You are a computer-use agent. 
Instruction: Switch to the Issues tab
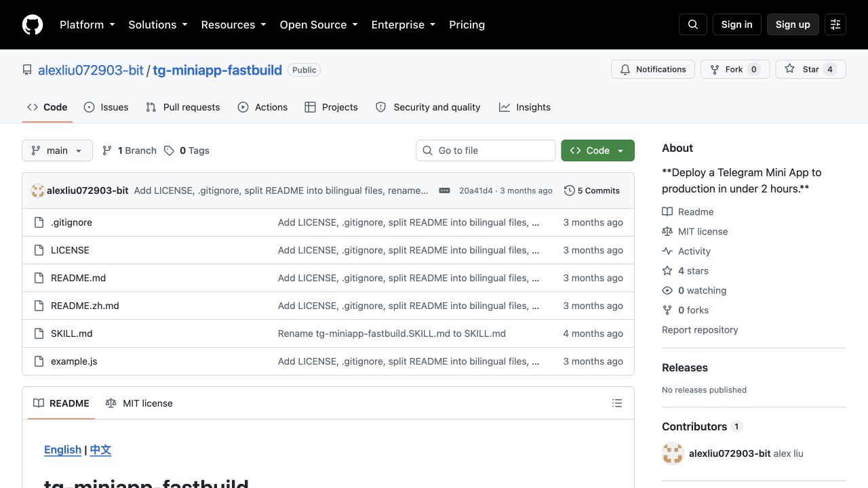coord(106,107)
